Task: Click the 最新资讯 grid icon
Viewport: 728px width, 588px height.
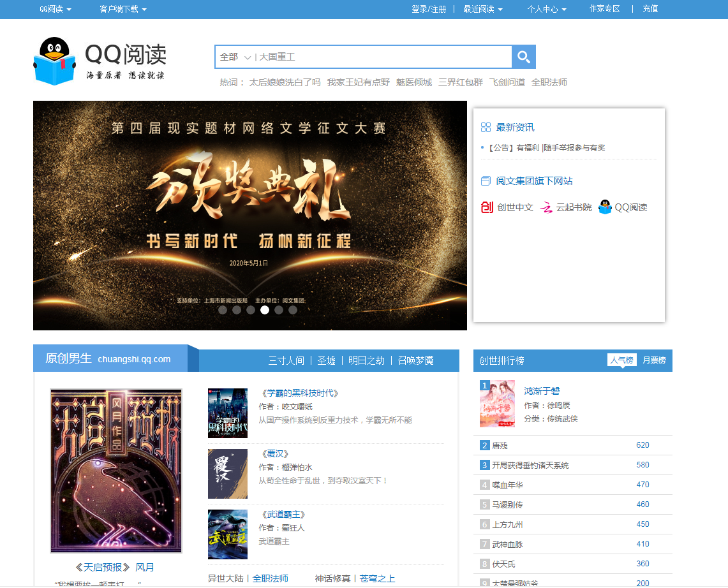Action: (x=486, y=128)
